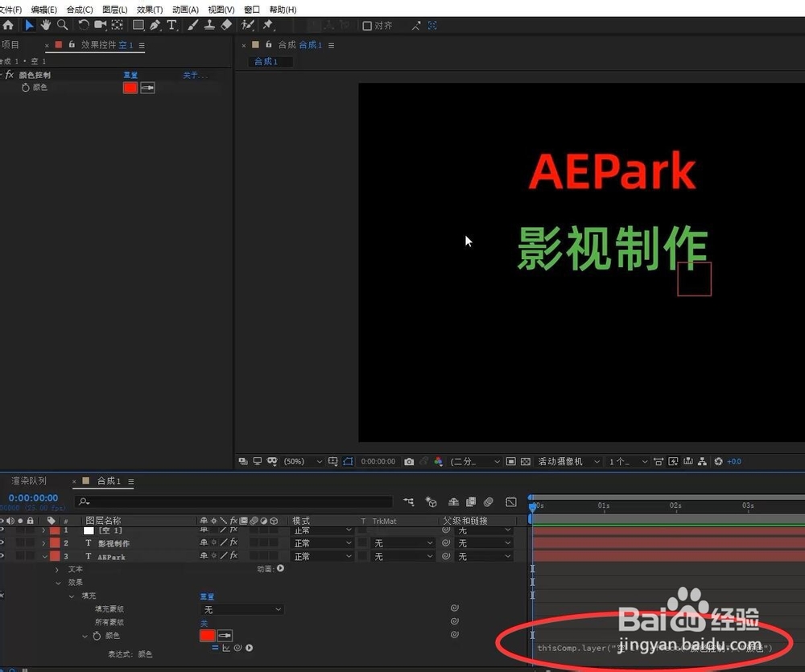Viewport: 805px width, 672px height.
Task: Select the Pan Behind anchor point tool
Action: pyautogui.click(x=117, y=25)
